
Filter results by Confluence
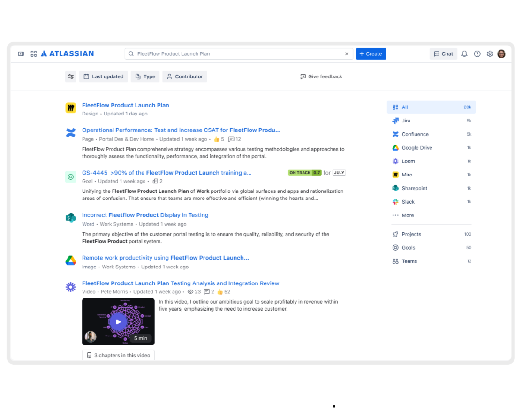(x=431, y=134)
